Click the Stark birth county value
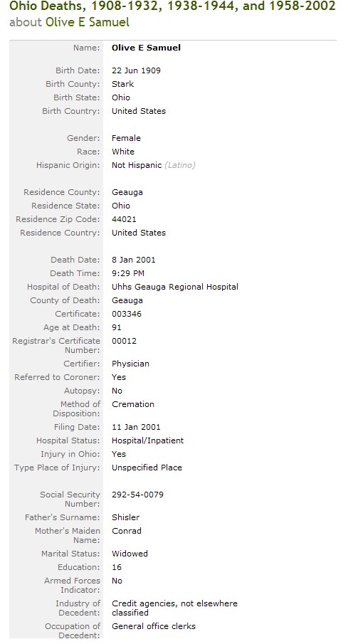Screen dimensions: 348x644 pyautogui.click(x=122, y=84)
